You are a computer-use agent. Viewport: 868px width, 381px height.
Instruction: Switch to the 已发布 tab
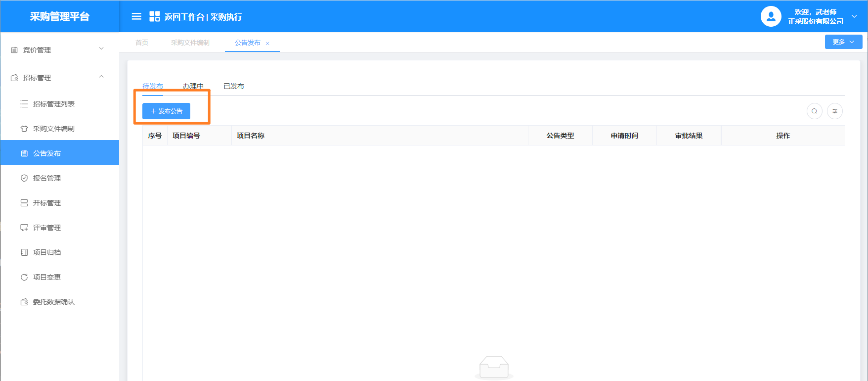pyautogui.click(x=233, y=86)
